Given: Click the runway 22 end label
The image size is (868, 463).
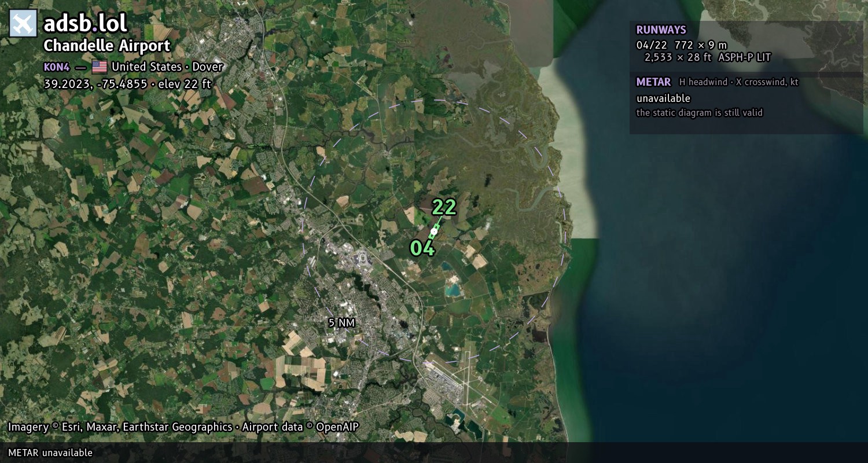Looking at the screenshot, I should [444, 207].
